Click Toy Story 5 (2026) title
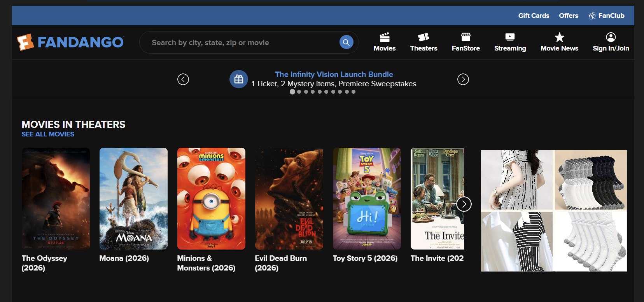The width and height of the screenshot is (644, 302). [x=365, y=258]
